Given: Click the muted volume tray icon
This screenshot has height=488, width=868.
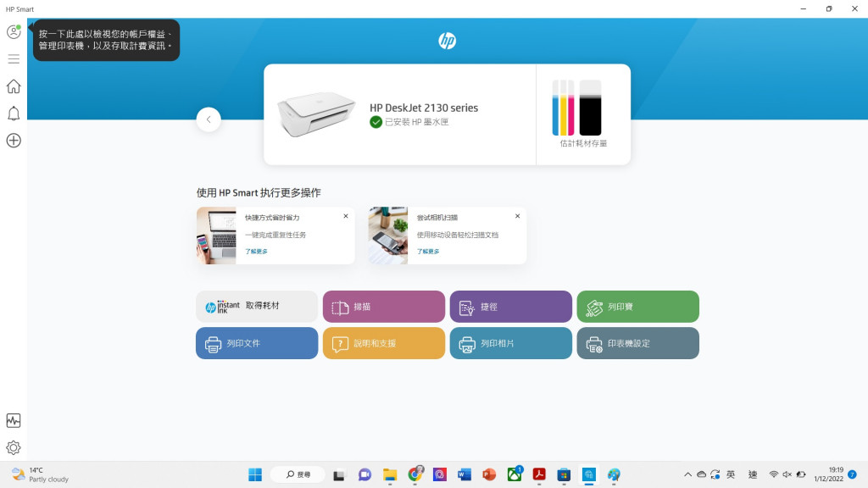Looking at the screenshot, I should pyautogui.click(x=787, y=474).
